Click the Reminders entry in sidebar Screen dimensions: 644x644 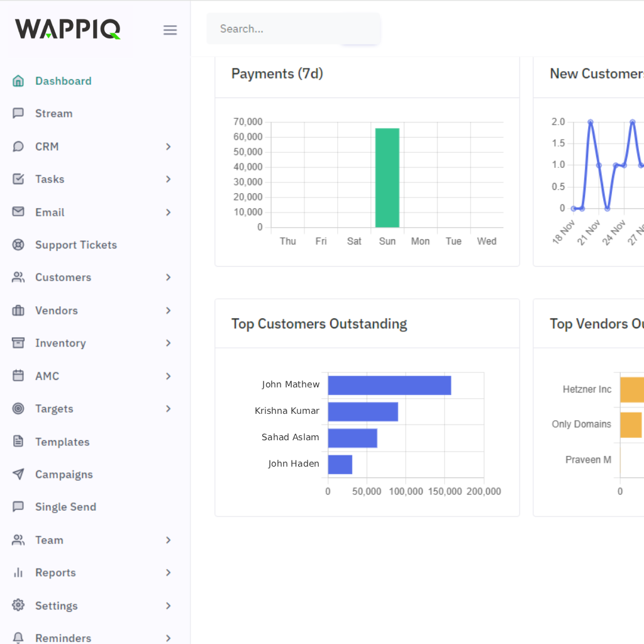click(63, 636)
